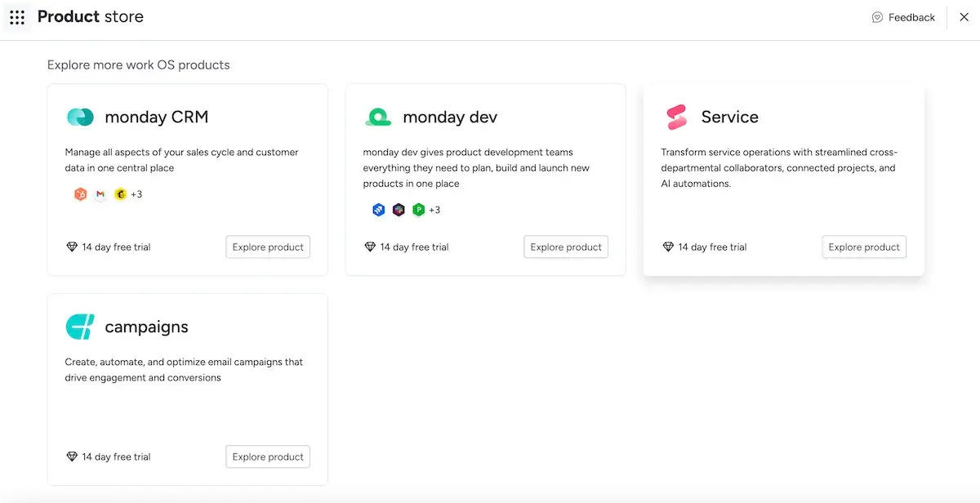
Task: Click the green P integration icon on monday dev
Action: (418, 210)
